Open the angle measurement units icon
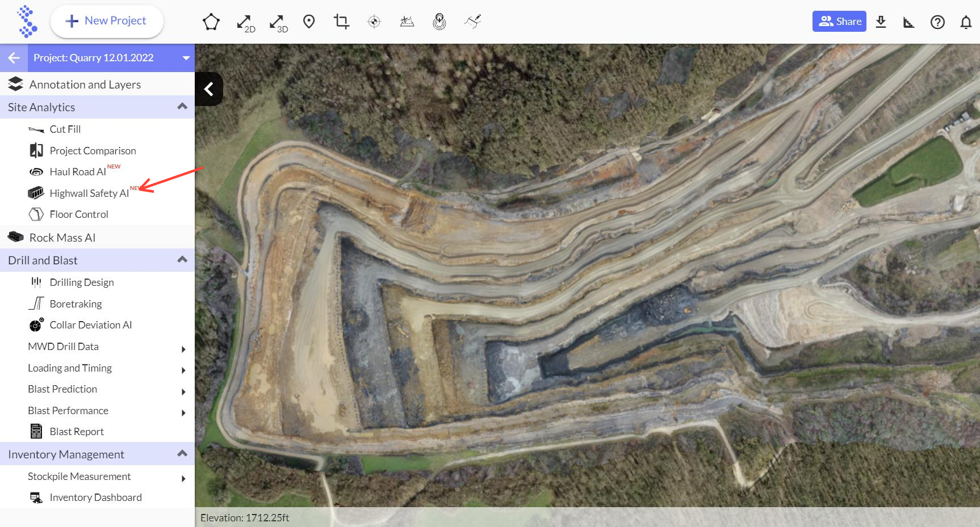The image size is (980, 527). pos(908,22)
